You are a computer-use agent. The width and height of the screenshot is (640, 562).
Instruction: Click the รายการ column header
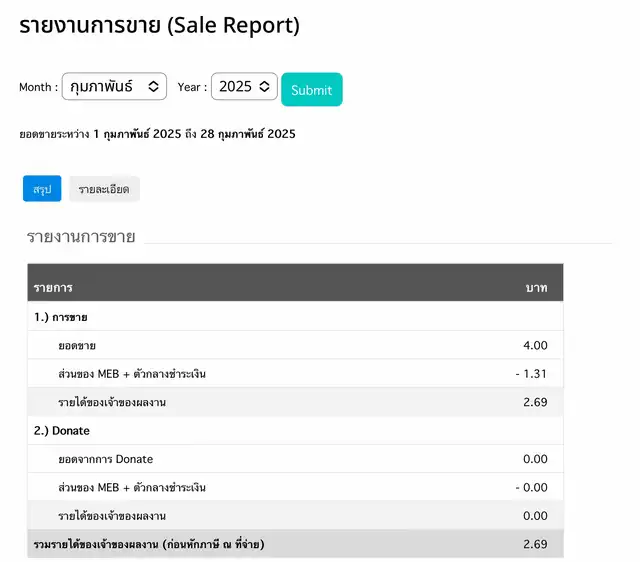[x=53, y=288]
